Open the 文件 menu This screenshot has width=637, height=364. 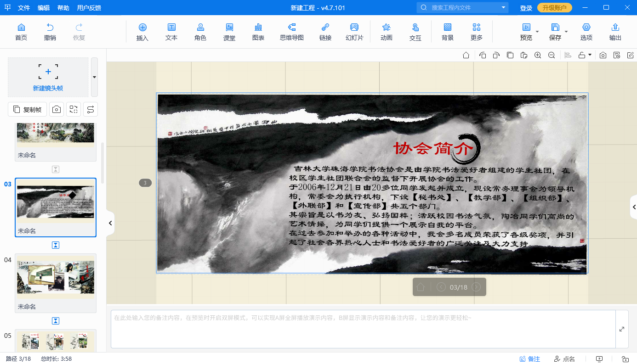click(x=24, y=8)
